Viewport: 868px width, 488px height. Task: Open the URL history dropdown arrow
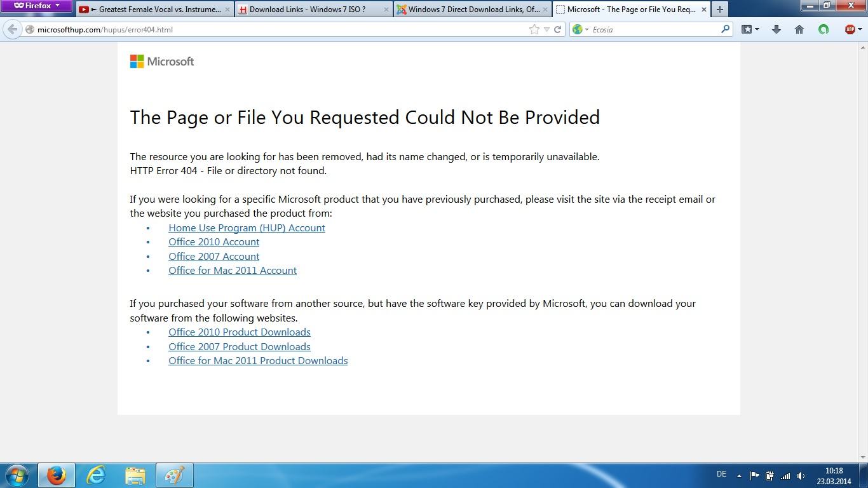546,29
